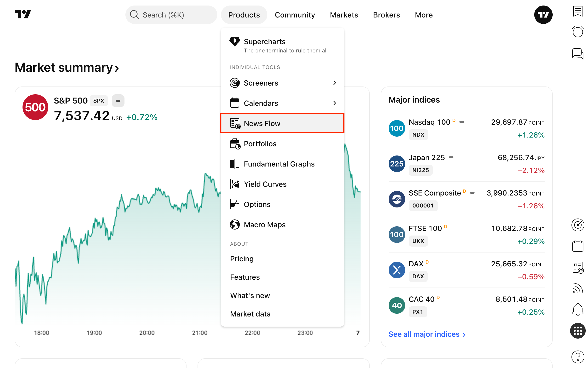Open the news flow icon in the right sidebar

[578, 267]
